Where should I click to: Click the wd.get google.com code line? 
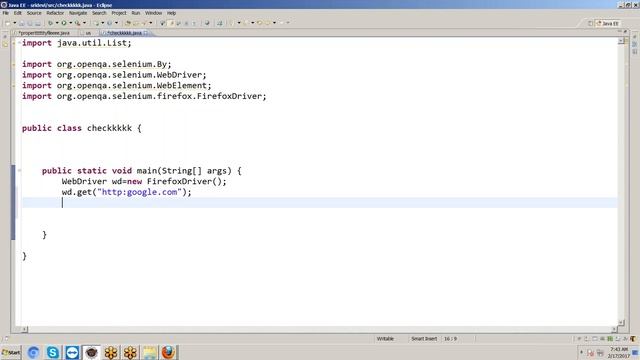(x=127, y=192)
